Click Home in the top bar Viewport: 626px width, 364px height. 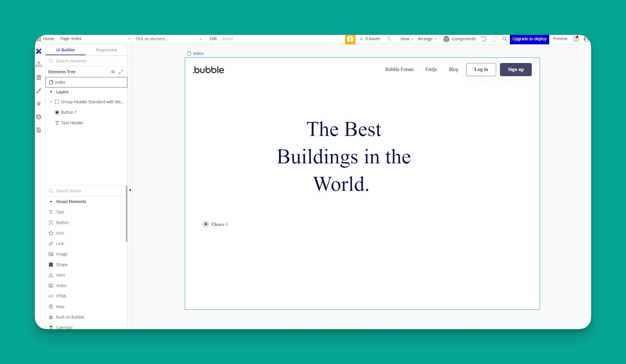[x=48, y=39]
